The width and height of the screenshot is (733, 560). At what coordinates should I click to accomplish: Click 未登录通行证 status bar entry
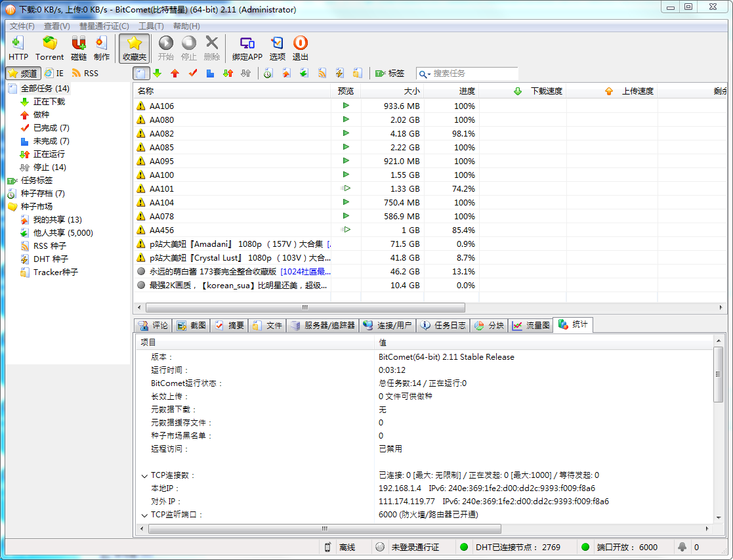[415, 547]
